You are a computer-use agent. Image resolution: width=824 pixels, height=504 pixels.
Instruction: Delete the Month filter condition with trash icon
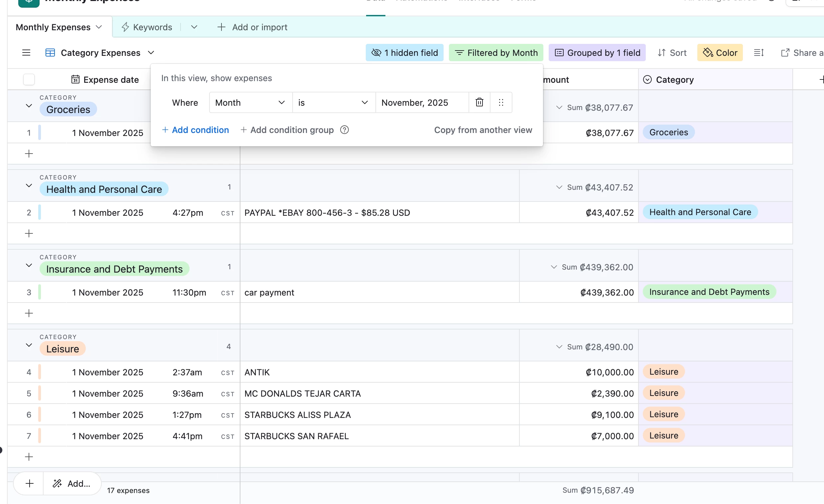(x=479, y=102)
